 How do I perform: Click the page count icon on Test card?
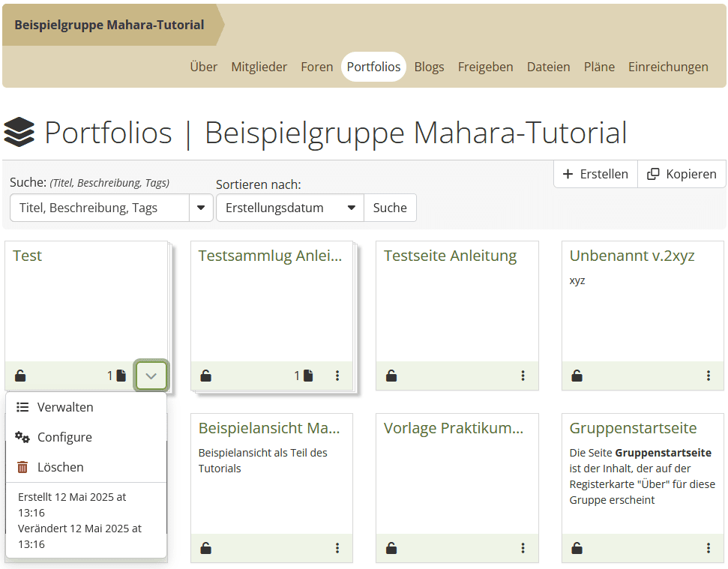(x=121, y=376)
